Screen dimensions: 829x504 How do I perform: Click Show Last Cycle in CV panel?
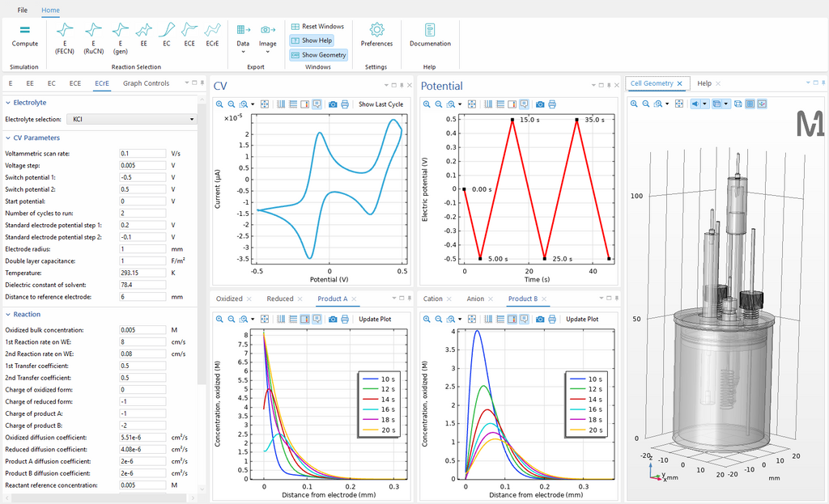click(x=383, y=104)
